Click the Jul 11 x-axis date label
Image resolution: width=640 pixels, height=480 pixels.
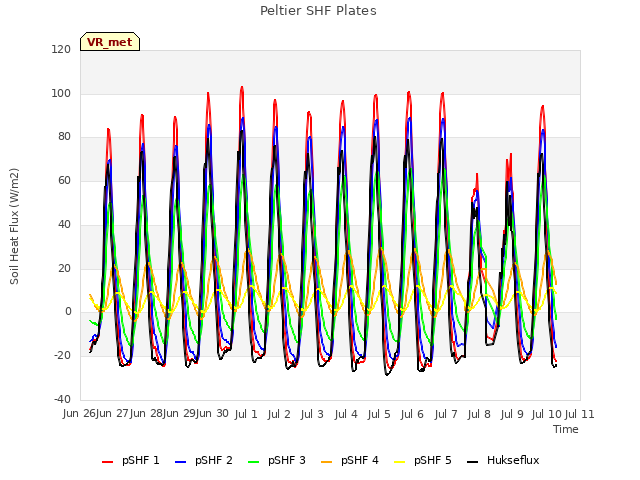pyautogui.click(x=580, y=414)
